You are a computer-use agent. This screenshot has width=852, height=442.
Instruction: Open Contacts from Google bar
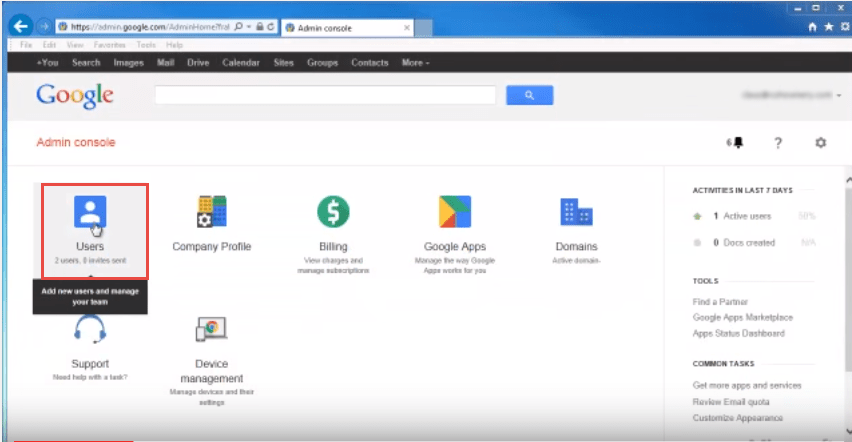pos(370,63)
